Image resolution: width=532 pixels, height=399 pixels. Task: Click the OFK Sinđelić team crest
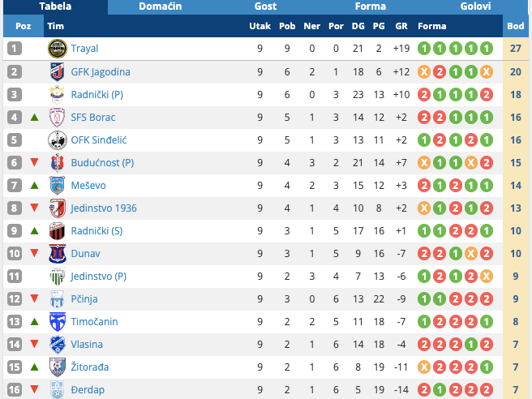57,139
